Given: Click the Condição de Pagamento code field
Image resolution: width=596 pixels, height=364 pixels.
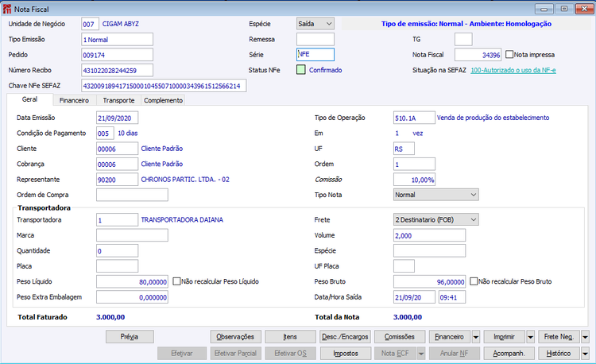Looking at the screenshot, I should click(105, 134).
